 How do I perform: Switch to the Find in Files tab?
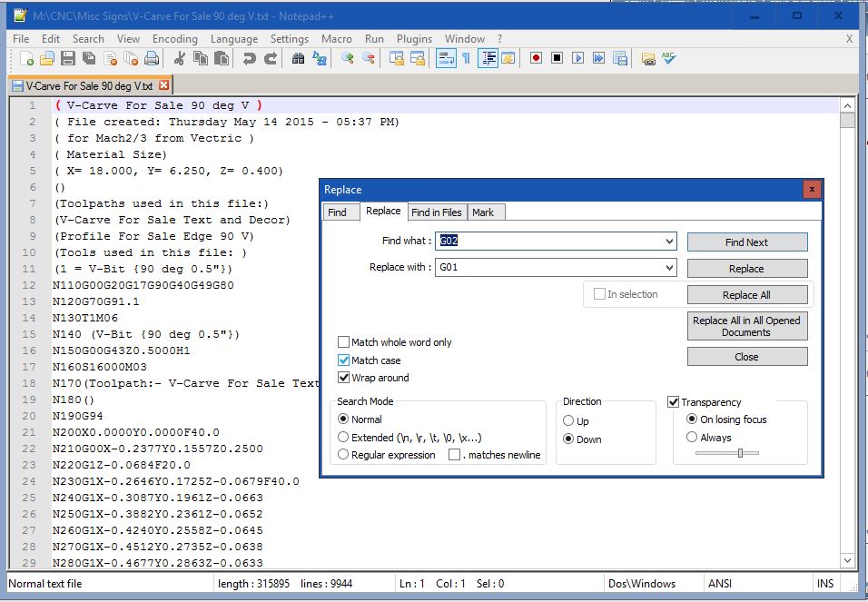(x=436, y=212)
